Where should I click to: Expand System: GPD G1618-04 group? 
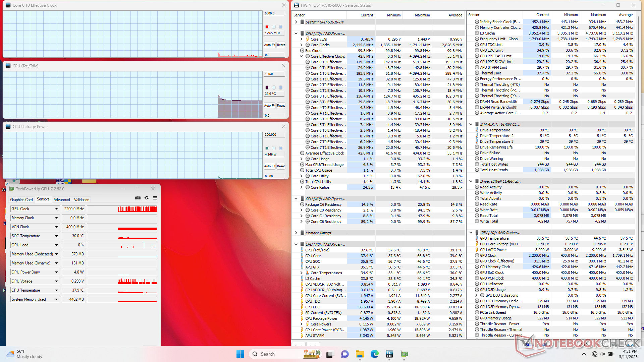(296, 22)
